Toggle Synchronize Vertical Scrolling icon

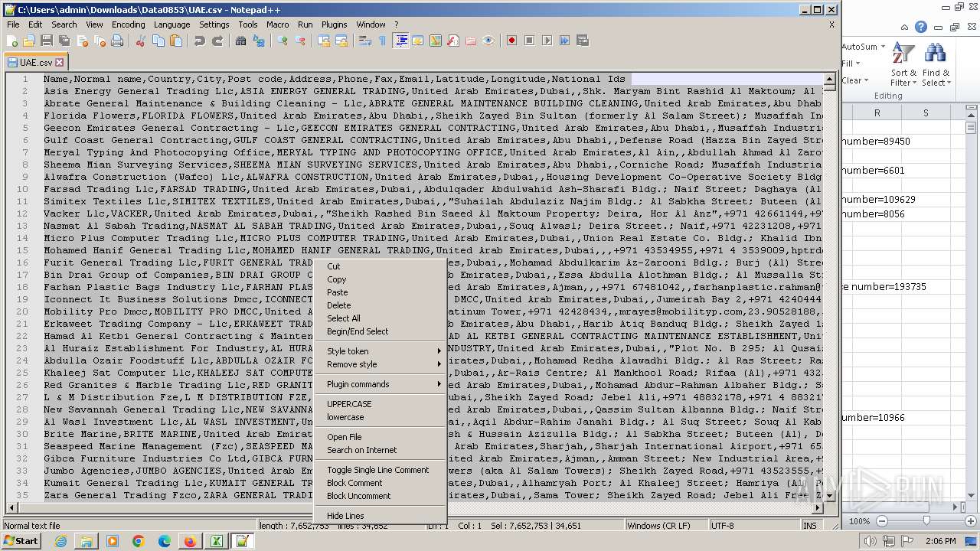click(x=324, y=41)
